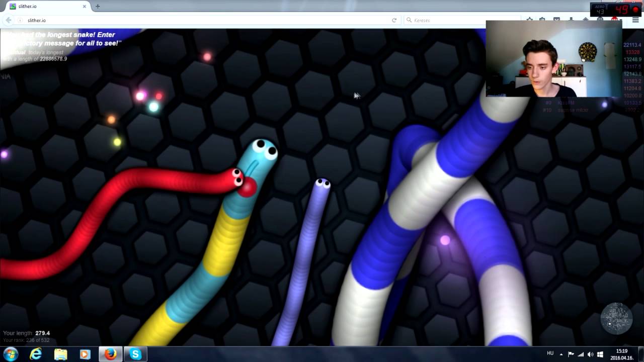This screenshot has height=362, width=644.
Task: Click the site identity icon before URL
Action: [x=21, y=20]
